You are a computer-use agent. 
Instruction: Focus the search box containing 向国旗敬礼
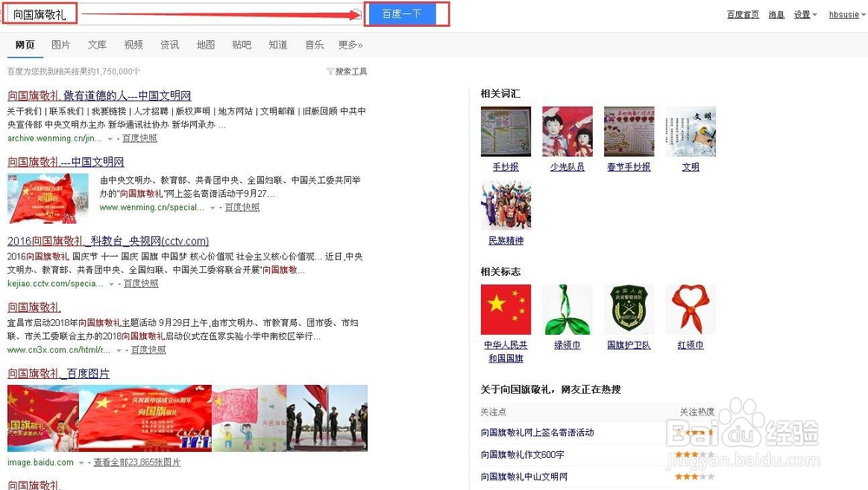[182, 14]
